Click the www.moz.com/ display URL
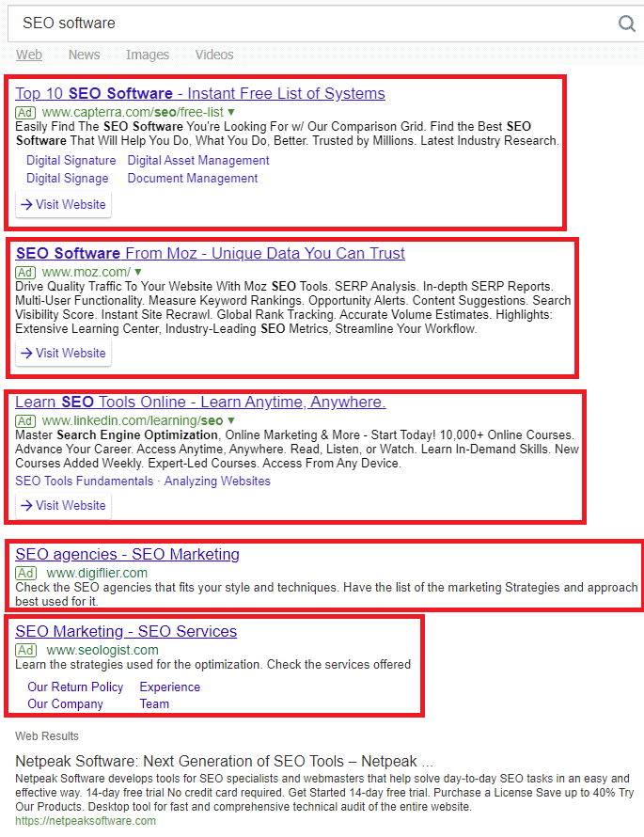This screenshot has width=644, height=837. point(86,272)
